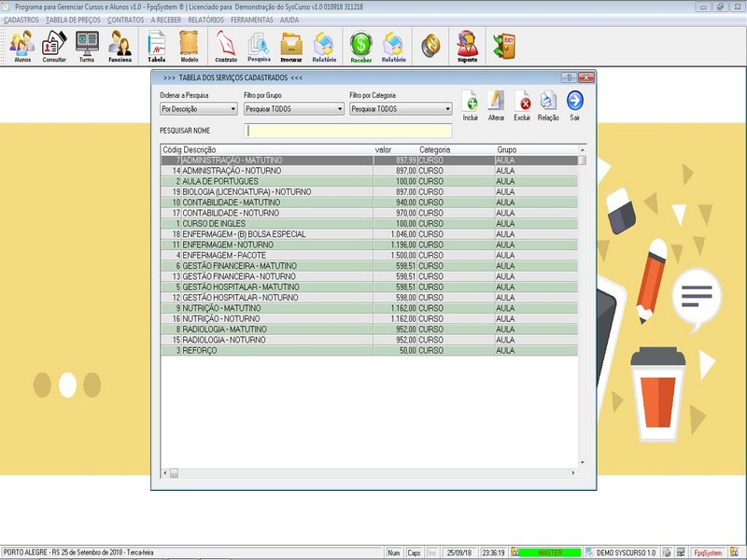Open the FERRAMENTAS menu
747x560 pixels.
pos(252,20)
